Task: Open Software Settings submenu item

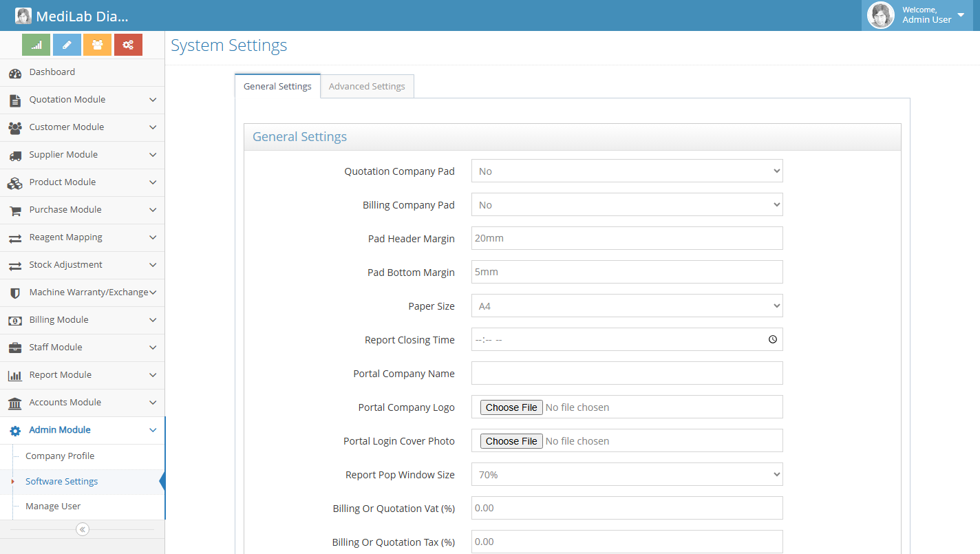Action: pos(61,481)
